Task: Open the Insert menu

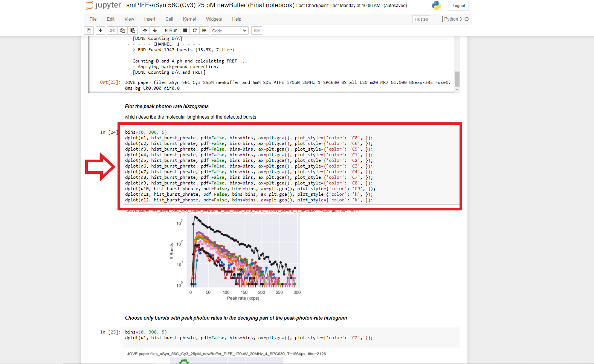Action: point(150,19)
